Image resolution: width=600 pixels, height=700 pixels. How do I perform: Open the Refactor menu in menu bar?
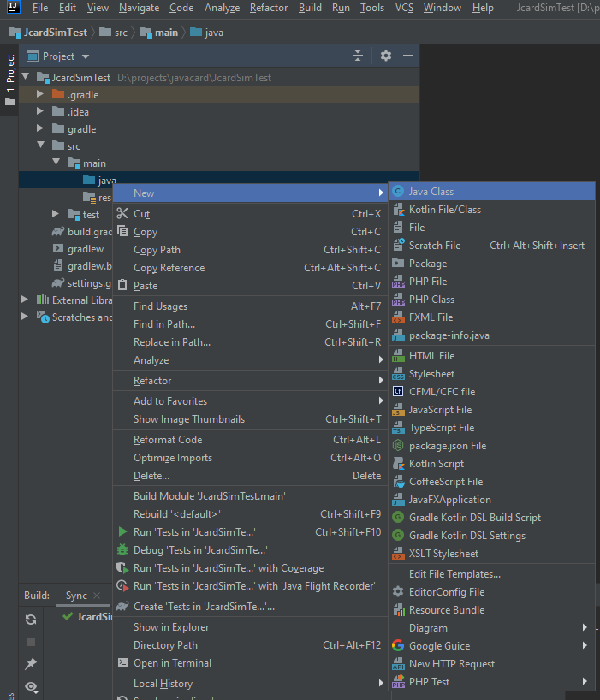[268, 8]
